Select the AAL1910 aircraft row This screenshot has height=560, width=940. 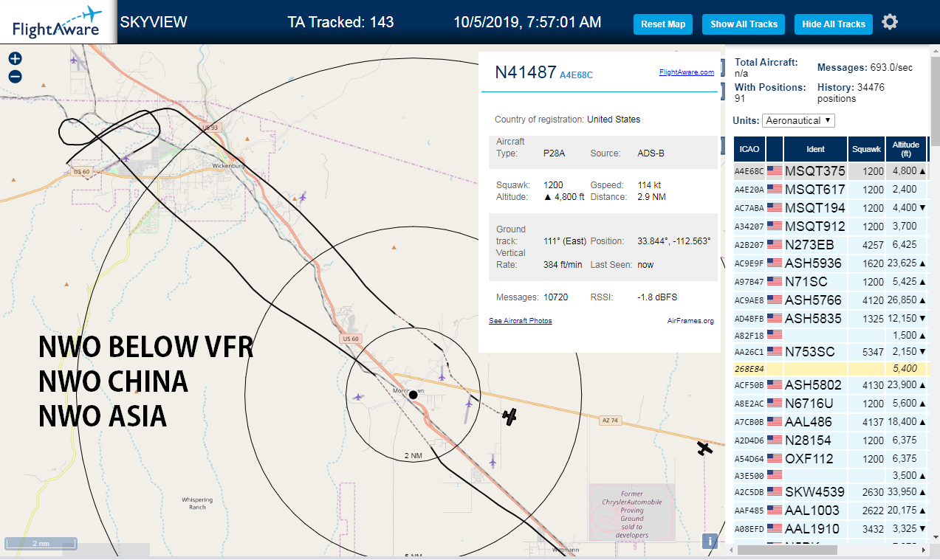tap(831, 528)
